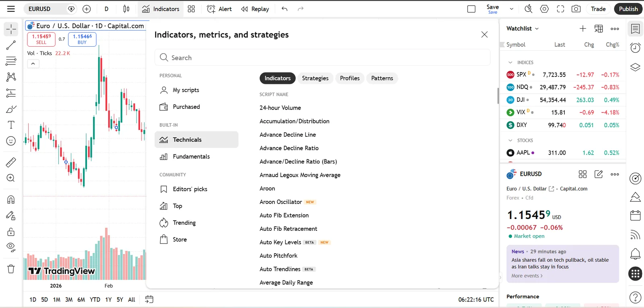The image size is (644, 308).
Task: Select the brush drawing tool
Action: click(x=11, y=109)
